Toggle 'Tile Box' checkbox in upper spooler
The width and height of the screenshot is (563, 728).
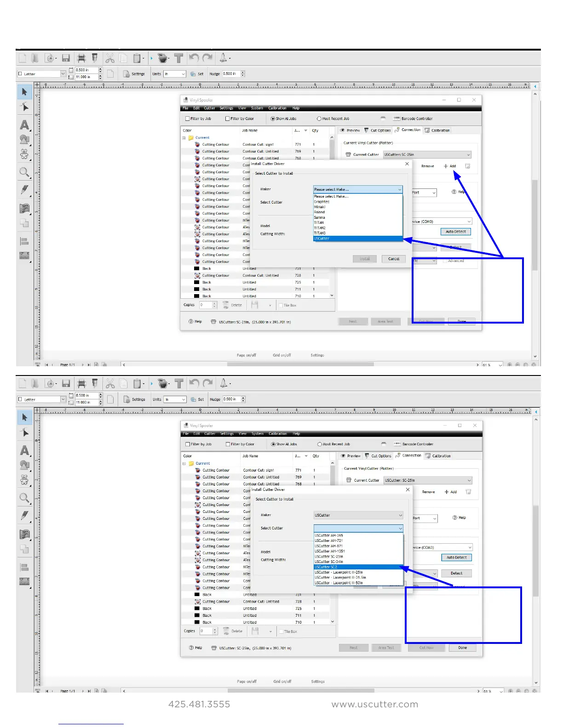point(281,305)
